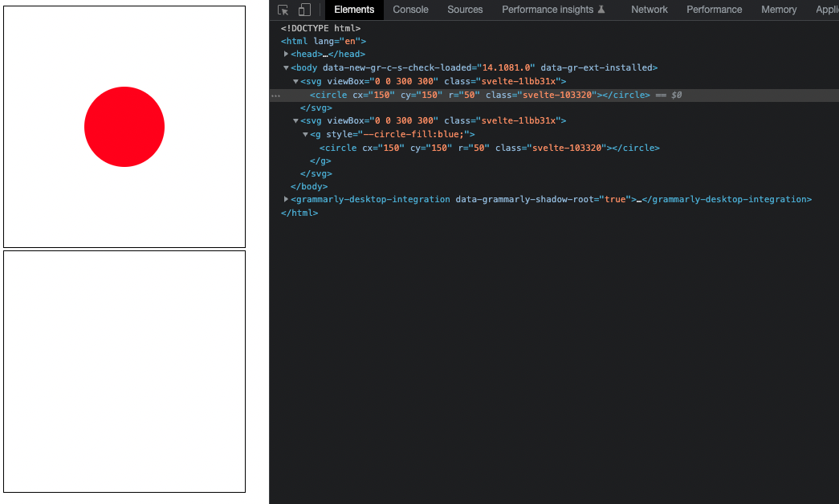Screen dimensions: 839x504
Task: Click the ellipsis beside the selected circle row
Action: 275,96
